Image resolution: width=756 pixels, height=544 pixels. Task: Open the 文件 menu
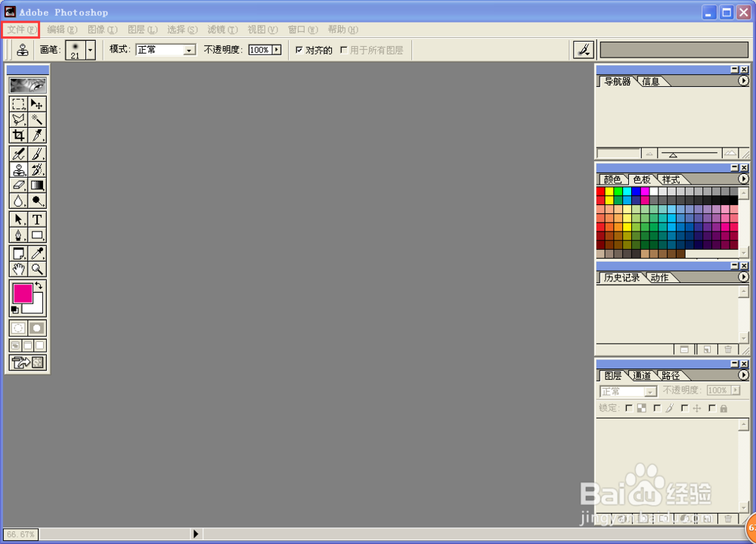click(x=21, y=30)
